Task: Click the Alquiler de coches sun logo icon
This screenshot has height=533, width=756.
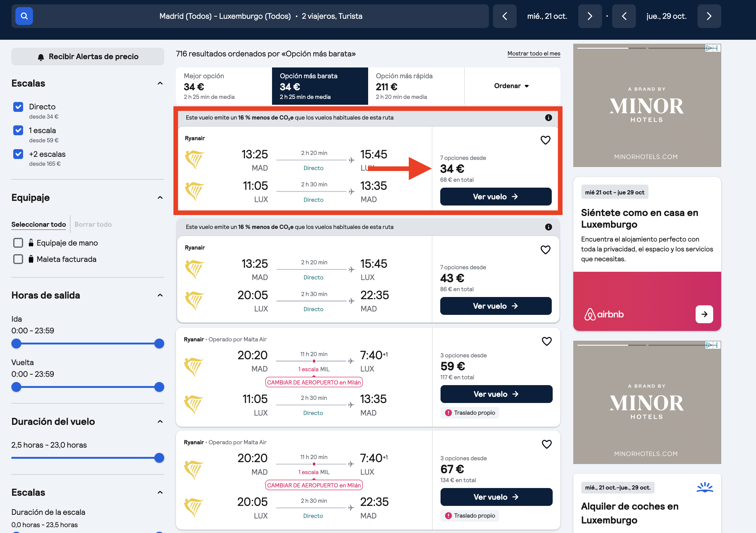Action: [x=704, y=487]
